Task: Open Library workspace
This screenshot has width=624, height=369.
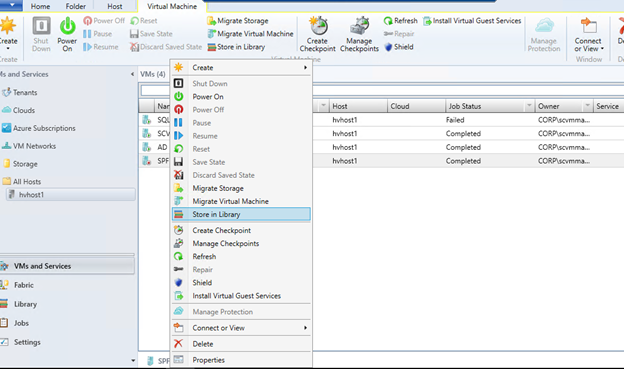Action: click(x=67, y=304)
